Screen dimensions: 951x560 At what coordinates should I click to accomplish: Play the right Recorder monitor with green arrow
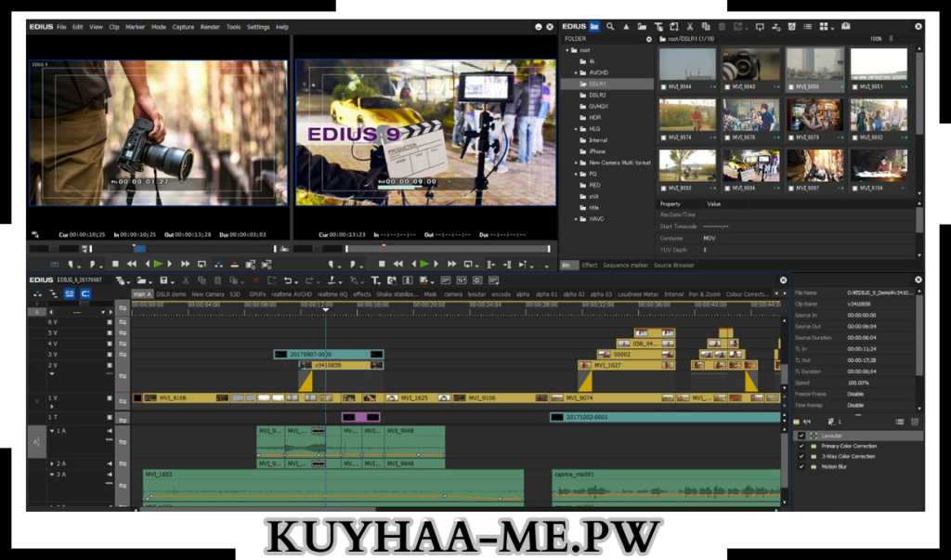coord(424,264)
